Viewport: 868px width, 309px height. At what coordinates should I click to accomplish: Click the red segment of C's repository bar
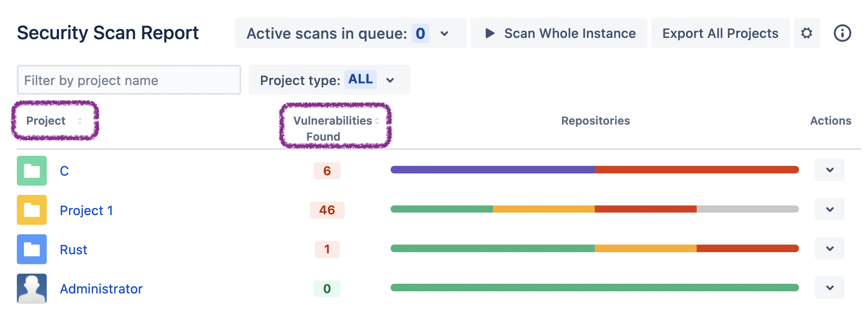696,170
